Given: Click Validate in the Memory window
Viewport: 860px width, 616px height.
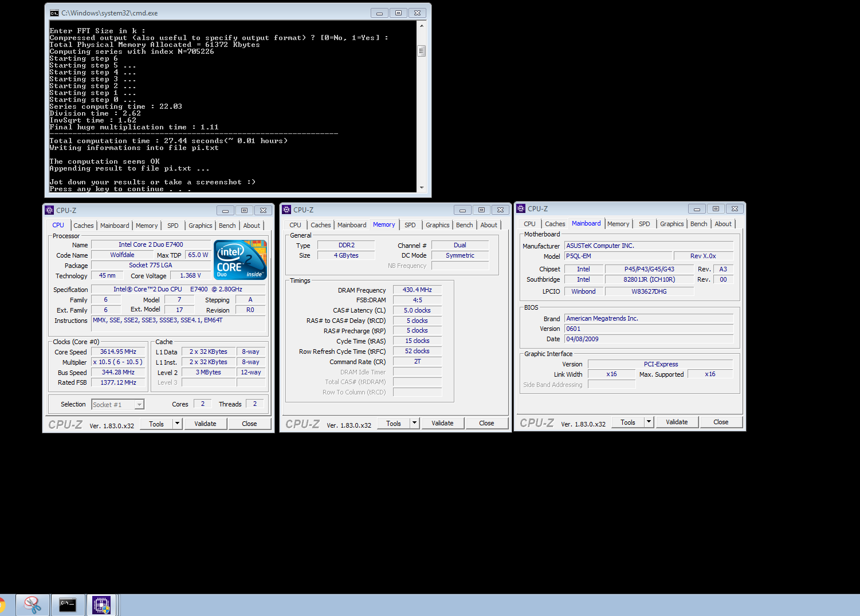Looking at the screenshot, I should point(442,423).
